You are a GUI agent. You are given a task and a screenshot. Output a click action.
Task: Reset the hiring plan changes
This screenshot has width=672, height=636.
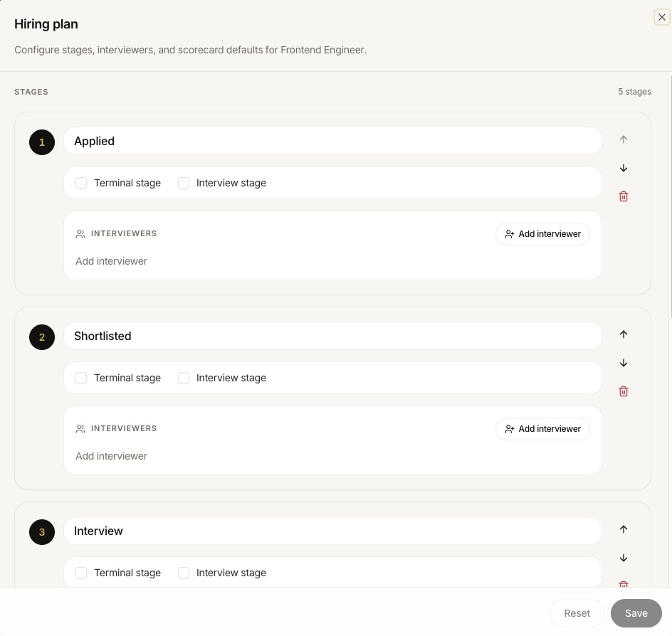(577, 613)
